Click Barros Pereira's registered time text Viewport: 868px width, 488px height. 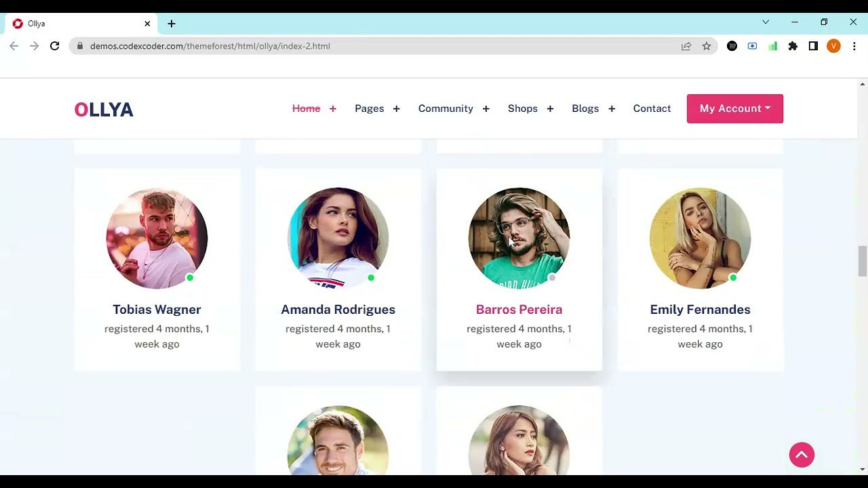coord(519,336)
